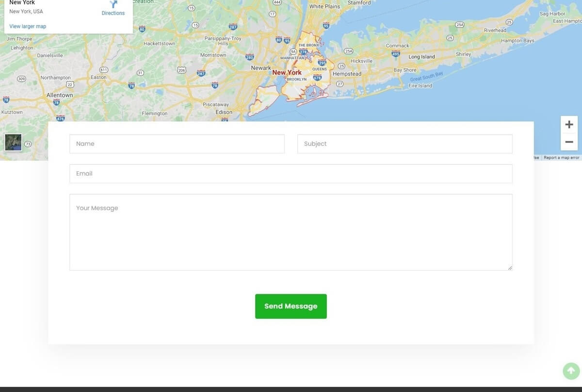Click the Easton map label
582x392 pixels.
(98, 77)
